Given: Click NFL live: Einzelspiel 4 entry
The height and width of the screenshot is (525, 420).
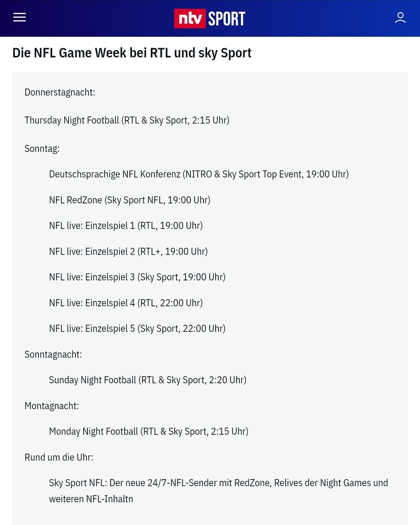Looking at the screenshot, I should [x=126, y=303].
